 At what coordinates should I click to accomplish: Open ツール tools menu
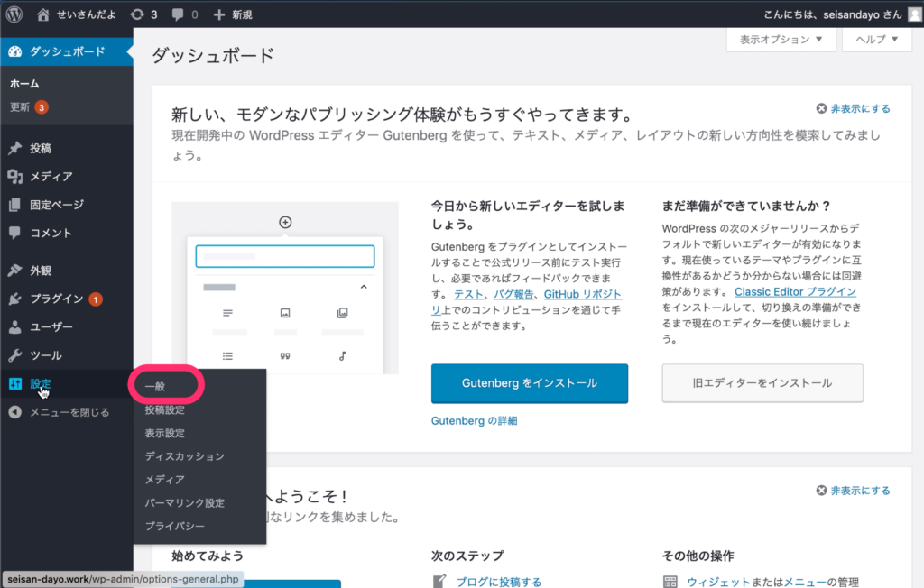pos(45,355)
